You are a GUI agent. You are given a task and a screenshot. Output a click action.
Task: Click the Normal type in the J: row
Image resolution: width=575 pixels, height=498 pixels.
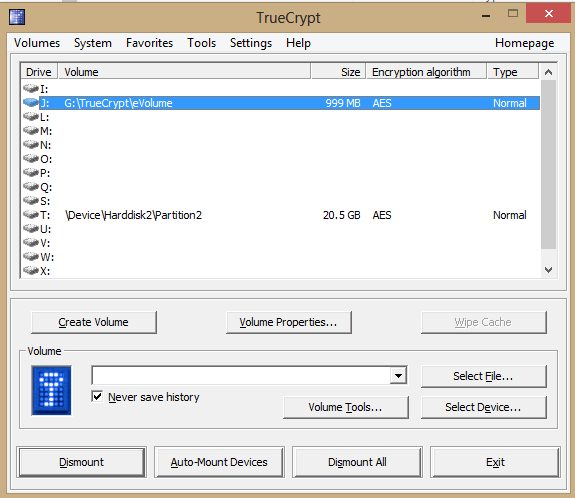click(x=510, y=103)
